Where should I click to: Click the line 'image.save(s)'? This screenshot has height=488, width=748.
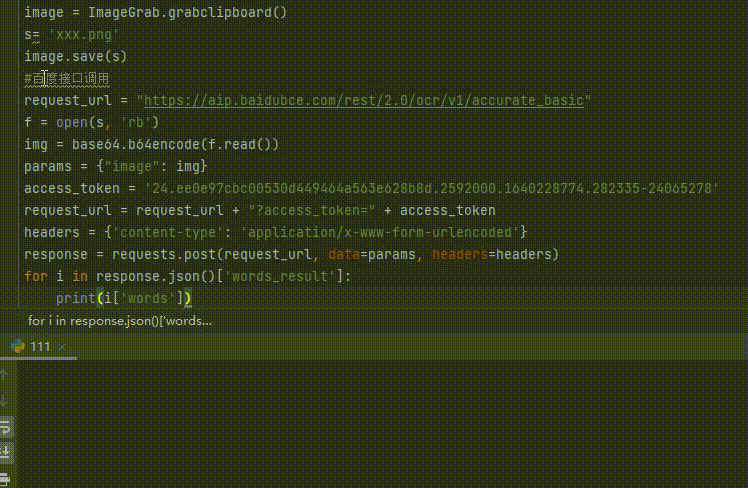click(x=75, y=57)
